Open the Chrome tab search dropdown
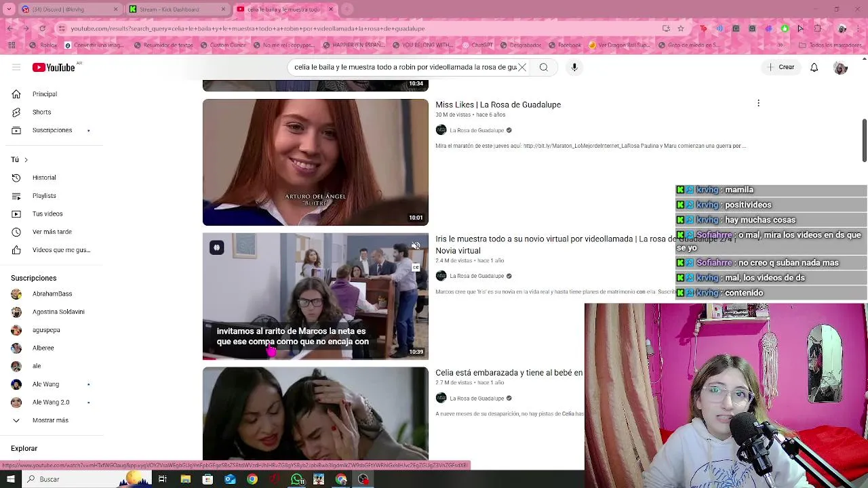Screen dimensions: 868x488 point(9,9)
